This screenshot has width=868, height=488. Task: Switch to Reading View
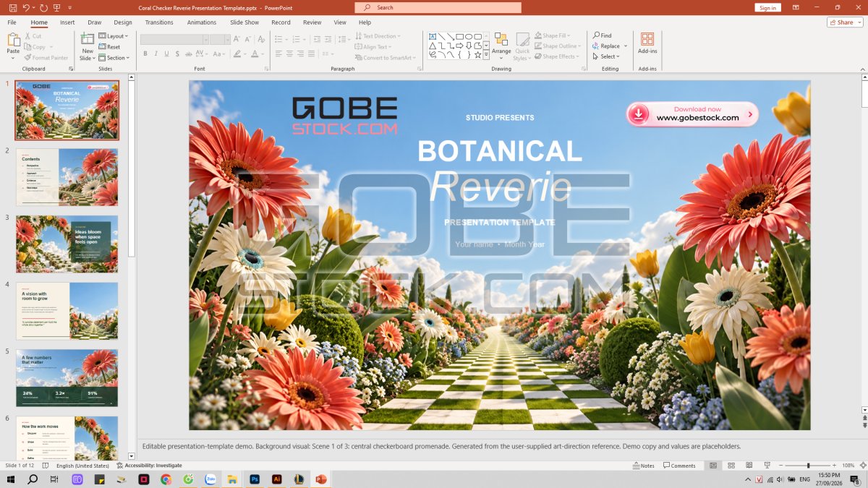click(x=749, y=466)
